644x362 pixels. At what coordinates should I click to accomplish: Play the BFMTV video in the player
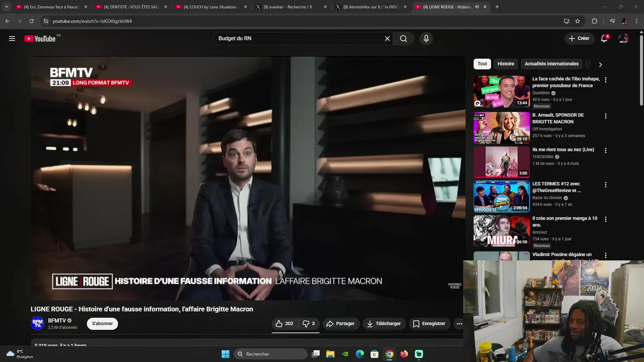click(x=248, y=178)
